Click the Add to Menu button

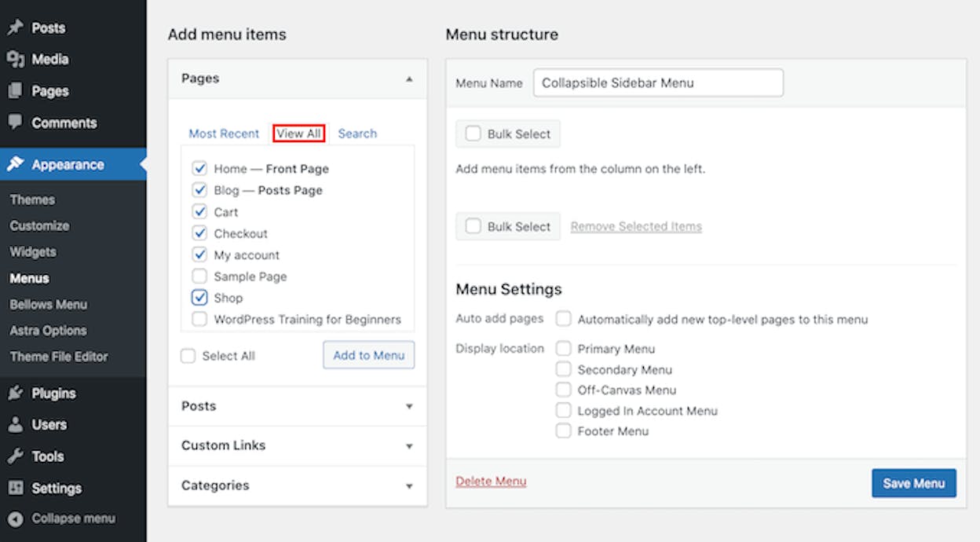pos(368,355)
